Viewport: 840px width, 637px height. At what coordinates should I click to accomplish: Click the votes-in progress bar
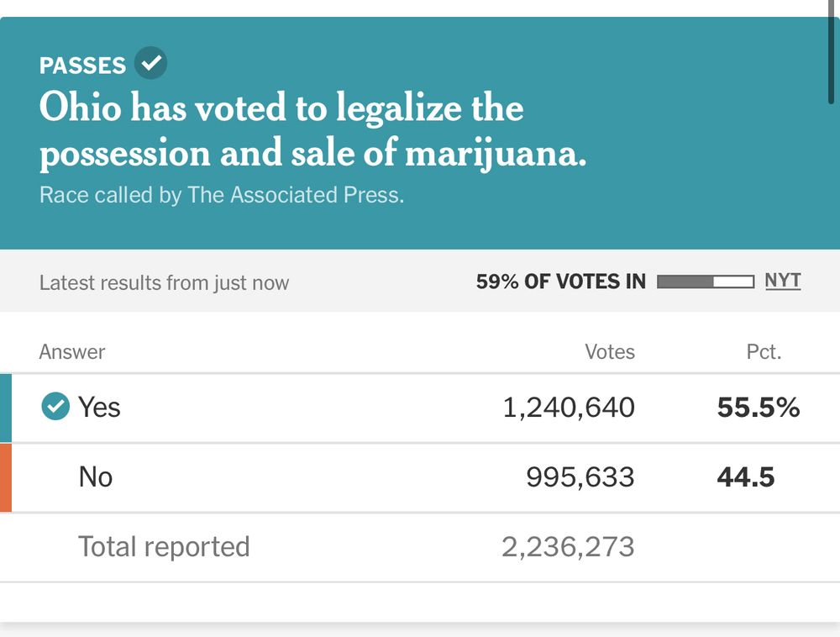(x=705, y=282)
